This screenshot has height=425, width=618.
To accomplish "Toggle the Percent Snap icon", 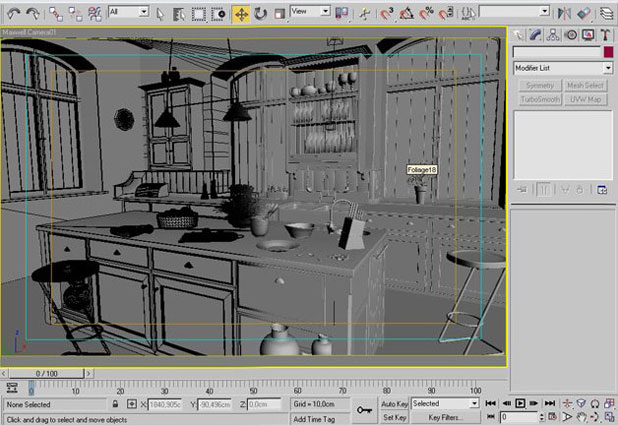I will click(x=426, y=15).
